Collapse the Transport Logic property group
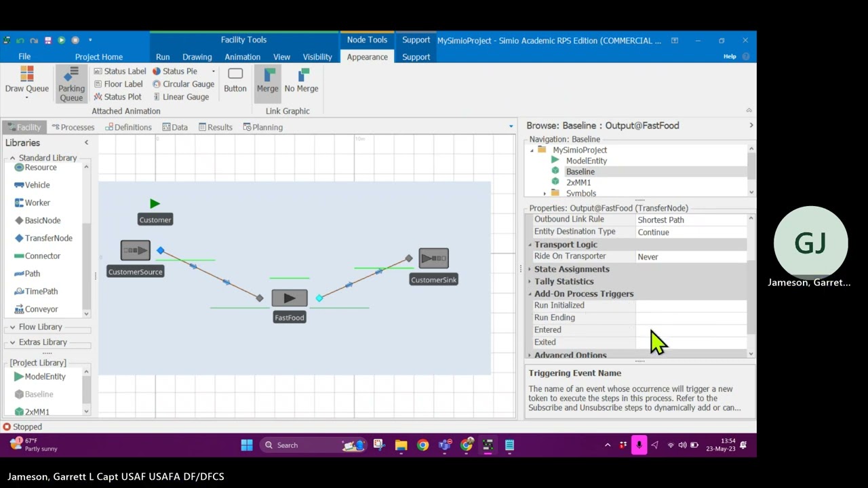Viewport: 868px width, 488px height. click(x=530, y=245)
